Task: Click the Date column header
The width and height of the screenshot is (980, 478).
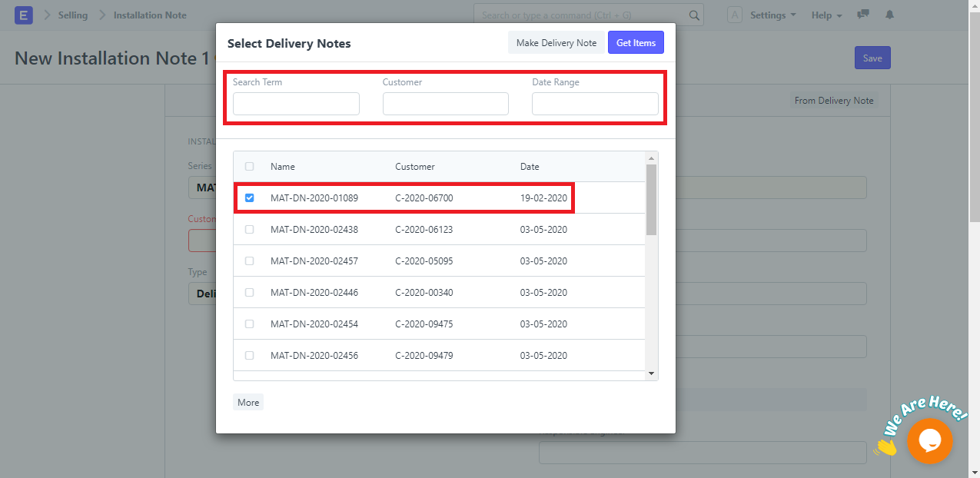Action: (530, 167)
